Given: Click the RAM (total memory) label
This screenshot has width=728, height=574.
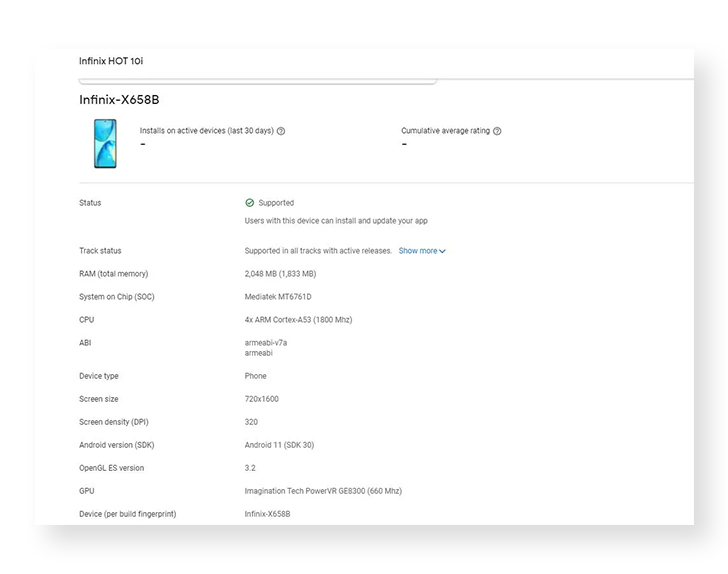Looking at the screenshot, I should [x=114, y=274].
